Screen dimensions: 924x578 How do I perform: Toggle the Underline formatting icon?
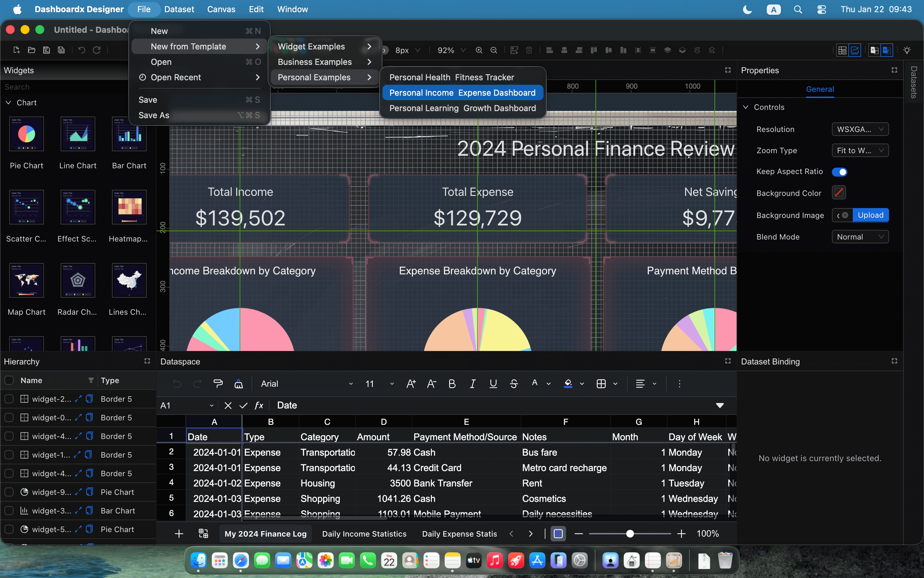pyautogui.click(x=493, y=384)
